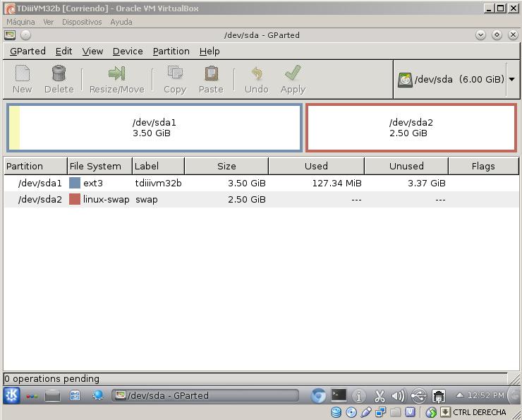This screenshot has width=522, height=420.
Task: Click the Paste partition toolbar icon
Action: point(211,73)
